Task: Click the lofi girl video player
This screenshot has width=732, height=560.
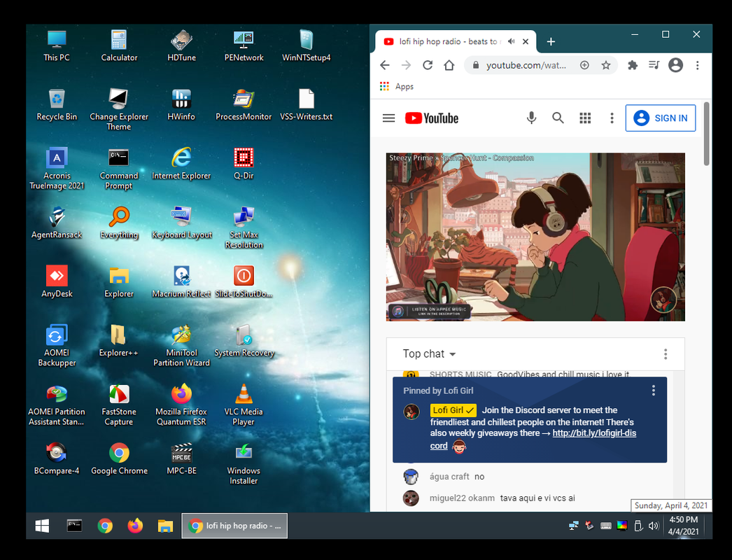Action: coord(535,237)
